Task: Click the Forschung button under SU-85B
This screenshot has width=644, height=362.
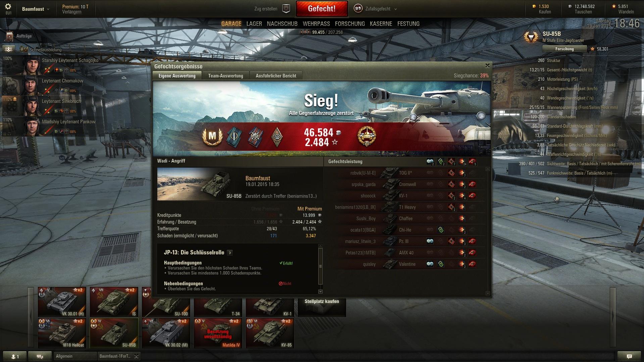Action: point(564,49)
